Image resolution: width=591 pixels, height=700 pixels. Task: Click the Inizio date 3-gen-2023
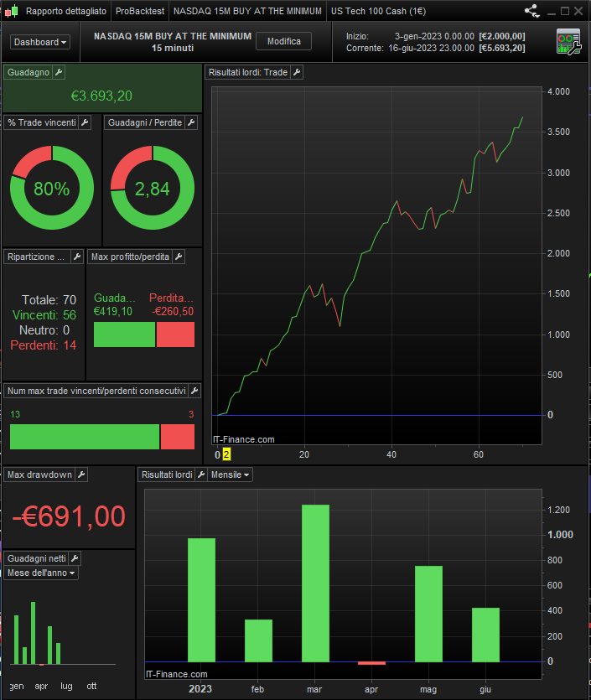[434, 36]
